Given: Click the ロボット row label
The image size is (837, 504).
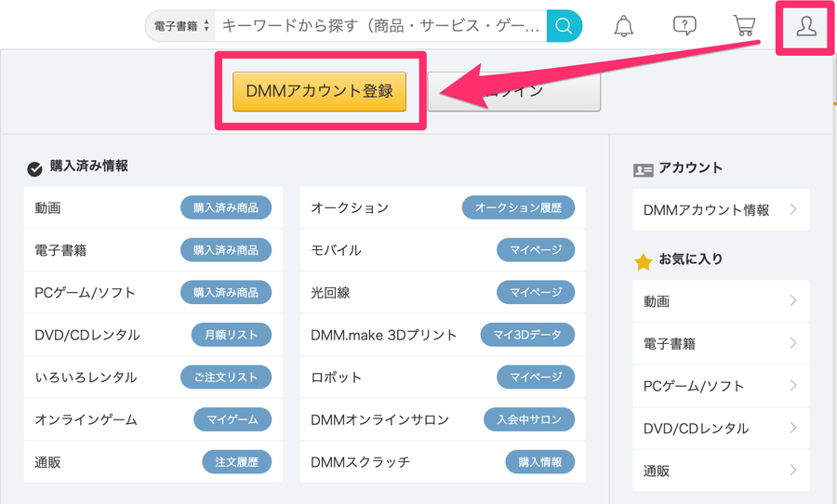Looking at the screenshot, I should 337,378.
